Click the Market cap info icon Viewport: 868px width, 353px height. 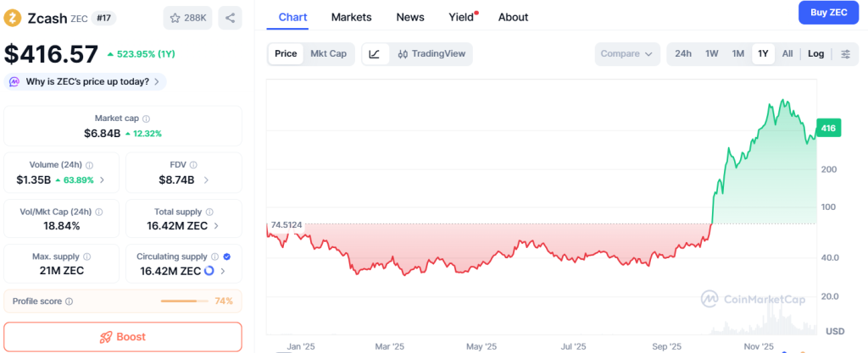[147, 119]
